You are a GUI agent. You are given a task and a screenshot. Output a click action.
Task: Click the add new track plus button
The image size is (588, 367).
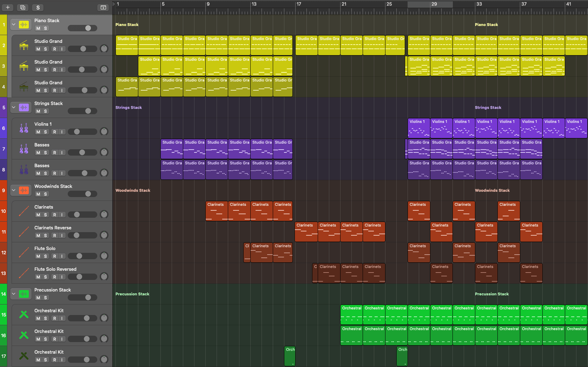(x=8, y=7)
